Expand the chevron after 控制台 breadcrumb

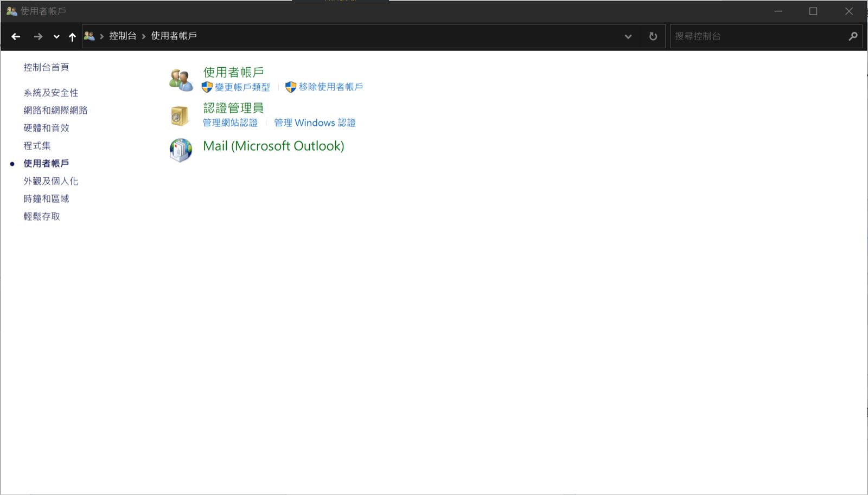click(x=144, y=36)
